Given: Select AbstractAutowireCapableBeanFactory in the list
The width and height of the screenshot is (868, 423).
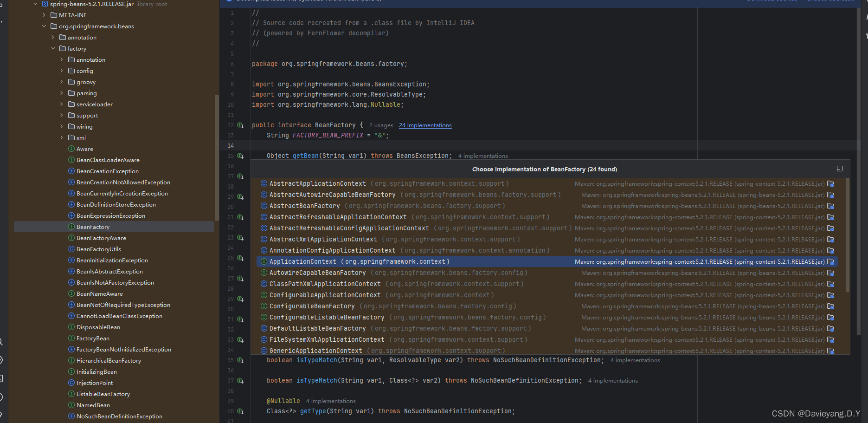Looking at the screenshot, I should pyautogui.click(x=547, y=195).
